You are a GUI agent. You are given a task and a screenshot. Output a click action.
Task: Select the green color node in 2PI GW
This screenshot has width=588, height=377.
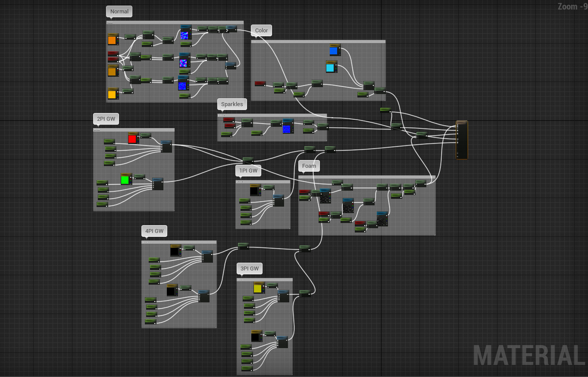click(x=126, y=179)
